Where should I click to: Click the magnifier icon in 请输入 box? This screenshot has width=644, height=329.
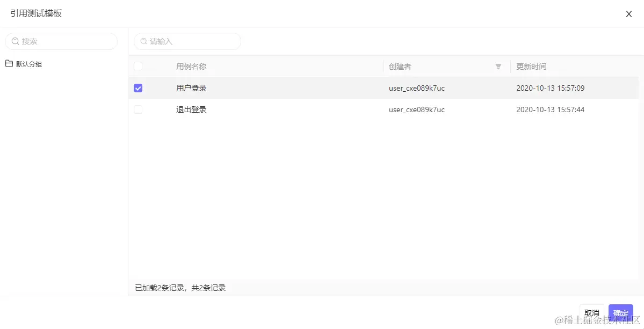(x=144, y=41)
